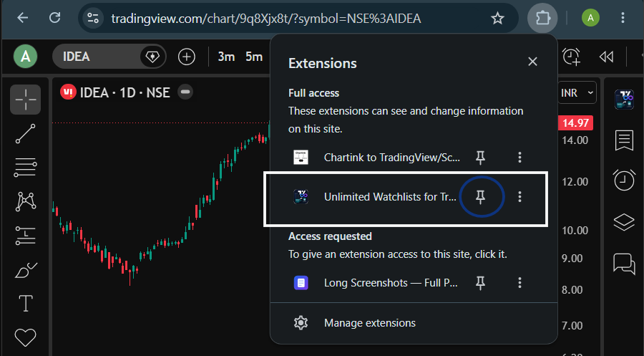Screen dimensions: 644x356
Task: Select the pattern drawing tool
Action: click(x=26, y=201)
